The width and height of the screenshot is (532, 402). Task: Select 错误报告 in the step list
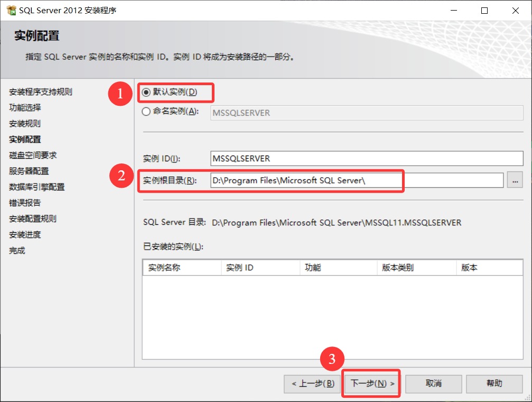click(x=25, y=203)
